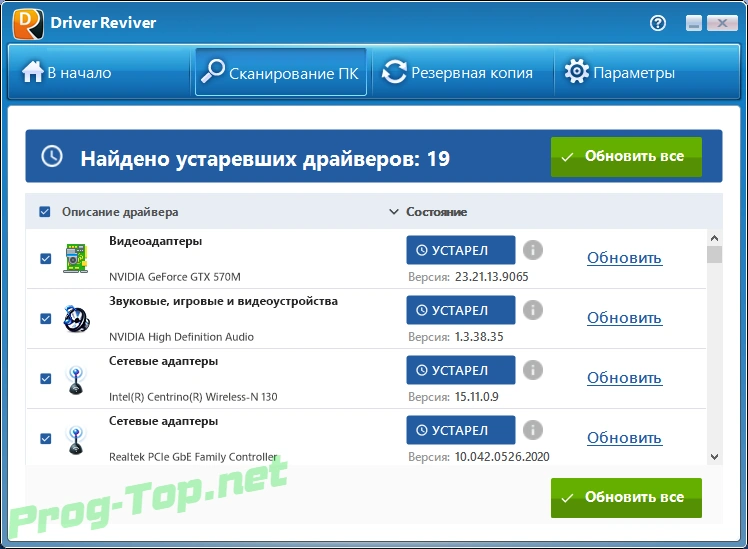
Task: Click the scrollbar up arrow
Action: coord(714,238)
